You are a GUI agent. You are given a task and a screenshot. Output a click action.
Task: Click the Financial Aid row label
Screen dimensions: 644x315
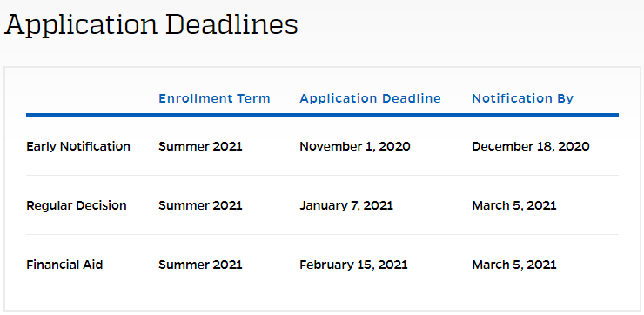(x=64, y=265)
